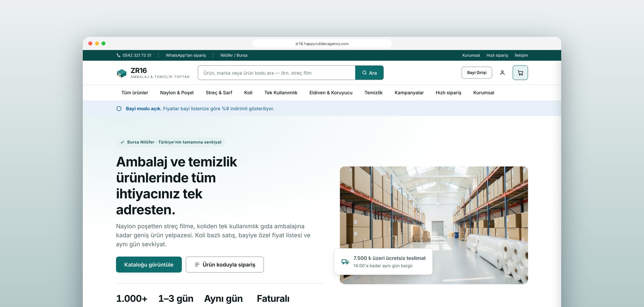Click the 'Bayi modu açık.' banner text

(144, 109)
